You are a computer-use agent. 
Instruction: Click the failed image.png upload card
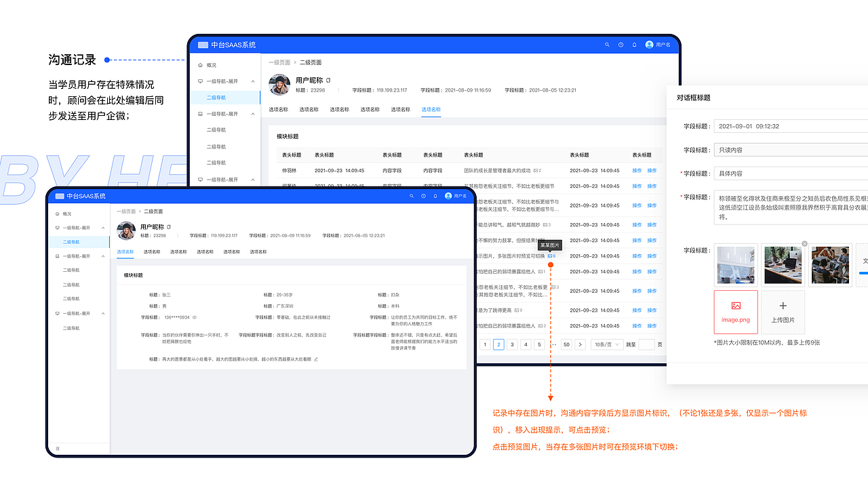[x=736, y=312]
